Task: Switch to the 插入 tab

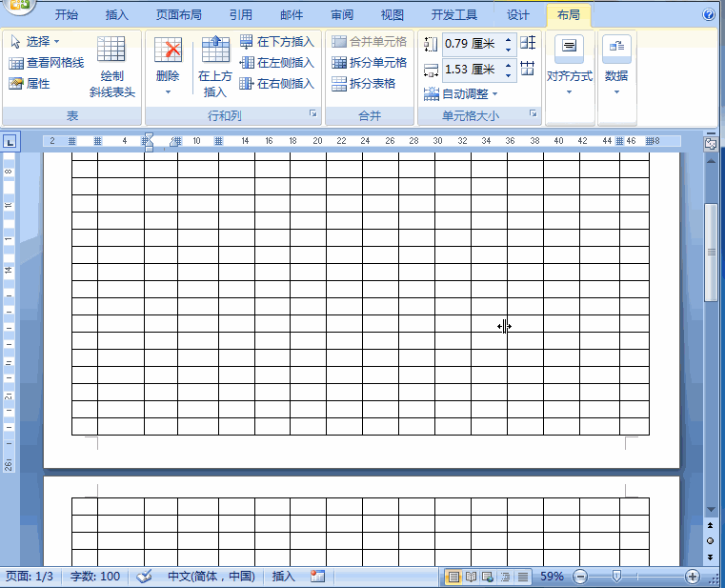Action: coord(116,15)
